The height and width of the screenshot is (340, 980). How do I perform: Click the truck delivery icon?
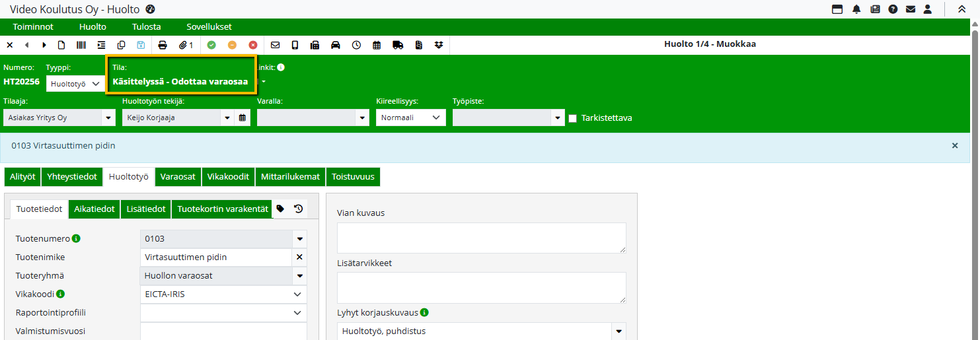398,45
